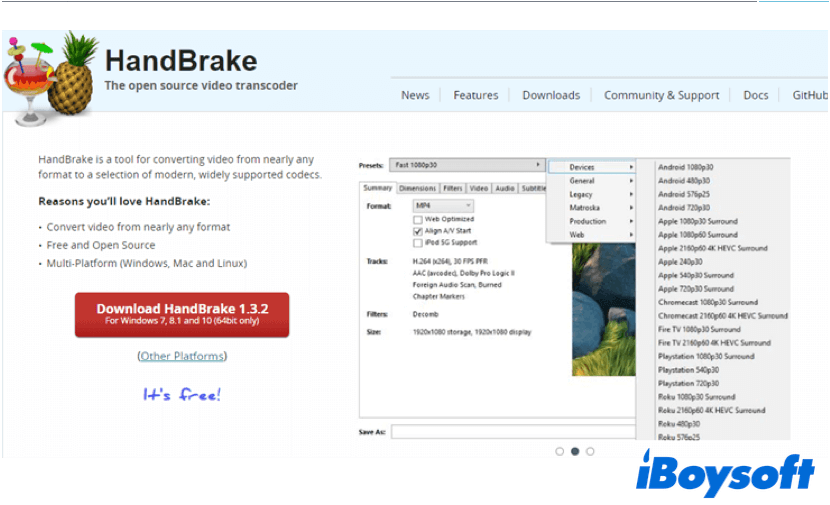
Task: Open the Other Platforms link
Action: coord(182,356)
